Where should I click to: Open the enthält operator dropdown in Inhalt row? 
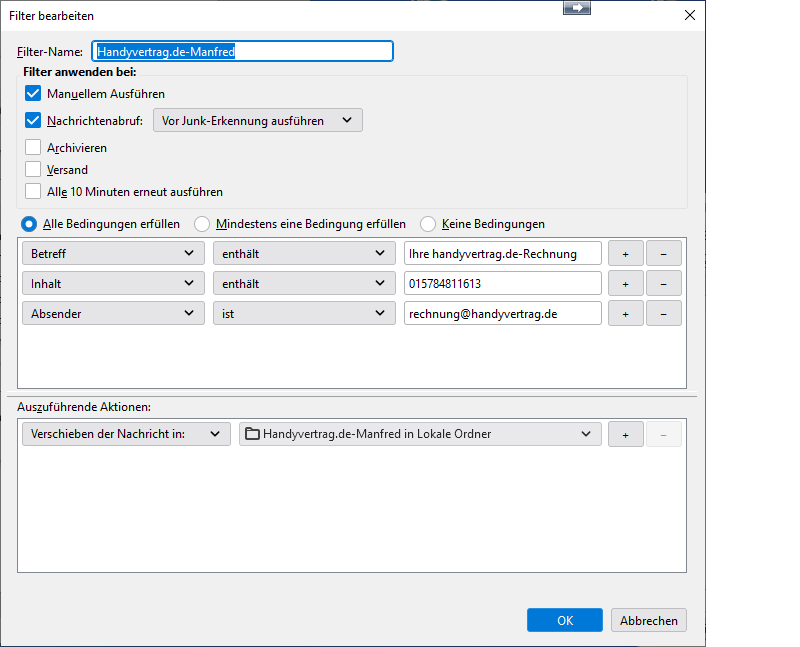304,283
